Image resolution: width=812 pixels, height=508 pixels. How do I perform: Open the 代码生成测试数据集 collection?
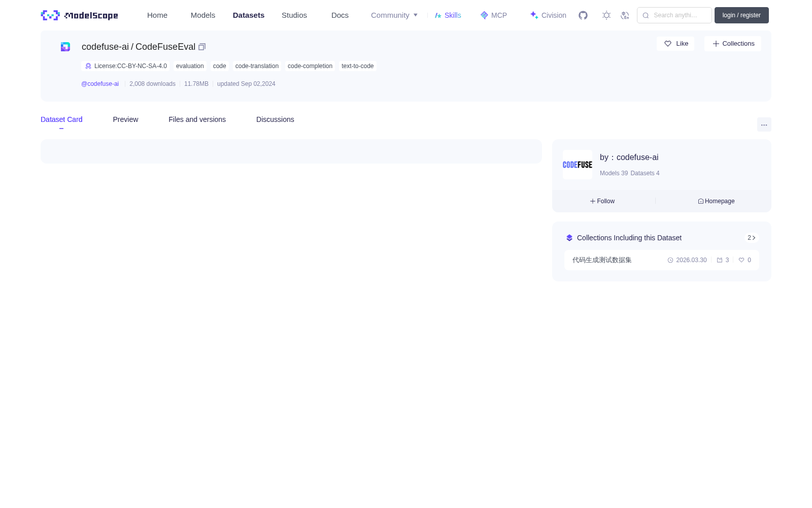602,260
